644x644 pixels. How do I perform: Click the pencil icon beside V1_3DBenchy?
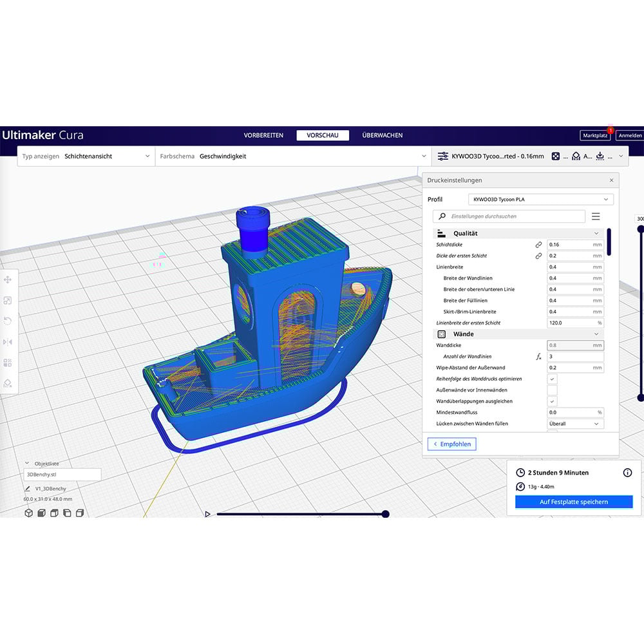pyautogui.click(x=28, y=488)
